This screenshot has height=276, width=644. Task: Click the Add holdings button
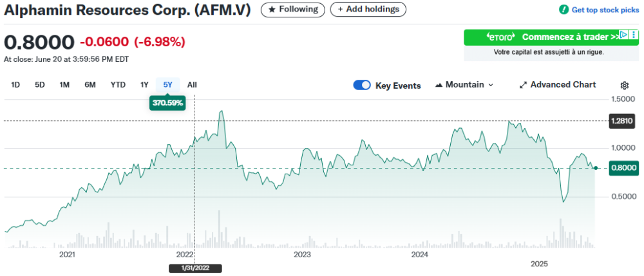tap(368, 10)
